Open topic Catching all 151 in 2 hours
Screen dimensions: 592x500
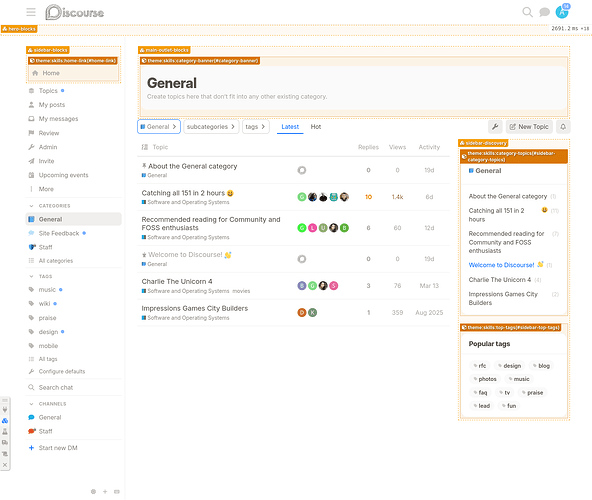coord(183,193)
